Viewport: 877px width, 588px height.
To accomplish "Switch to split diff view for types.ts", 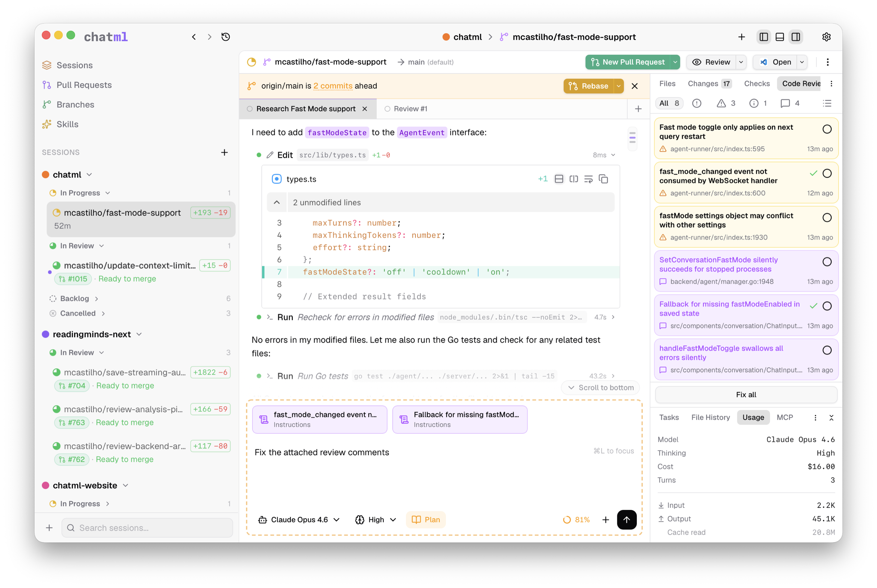I will 574,179.
